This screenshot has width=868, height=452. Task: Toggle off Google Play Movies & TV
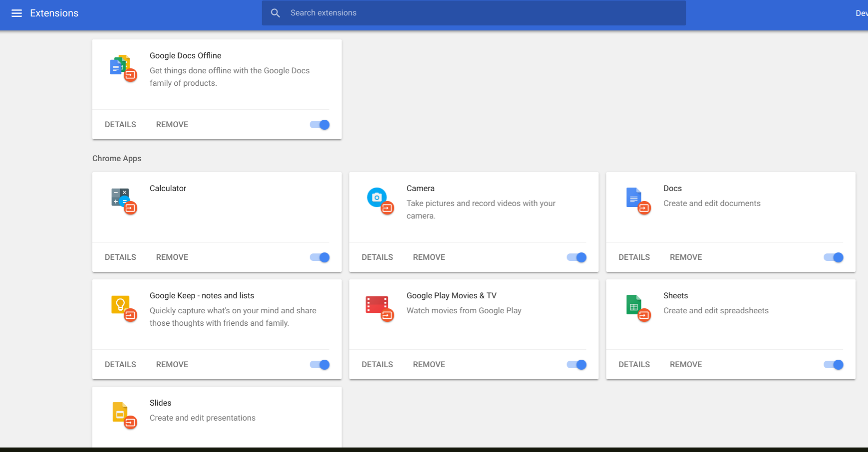click(x=577, y=365)
